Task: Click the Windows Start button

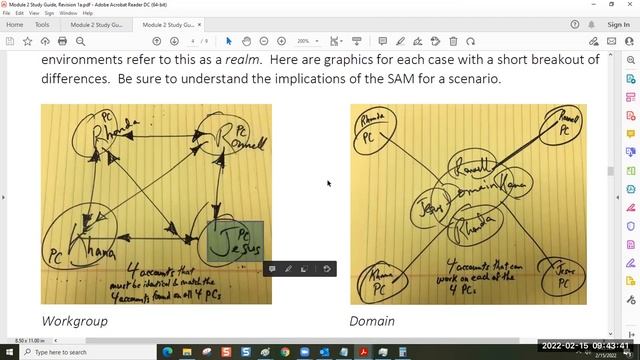Action: point(9,352)
